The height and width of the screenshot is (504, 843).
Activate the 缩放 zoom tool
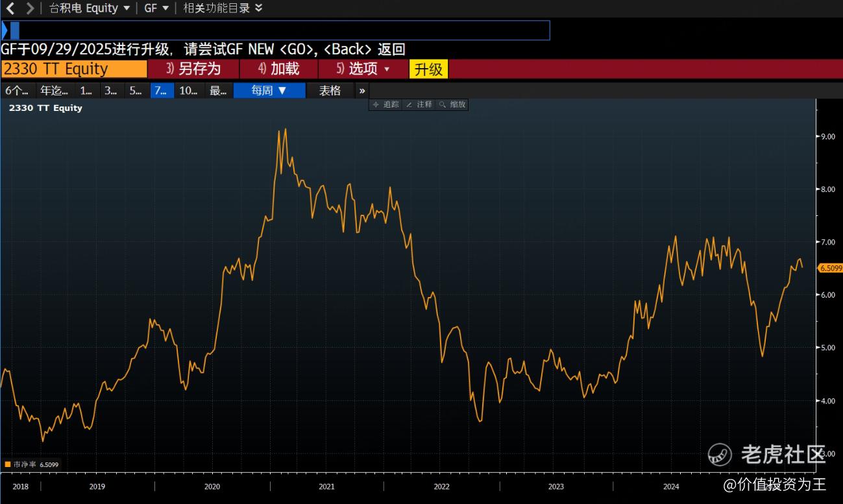coord(452,104)
